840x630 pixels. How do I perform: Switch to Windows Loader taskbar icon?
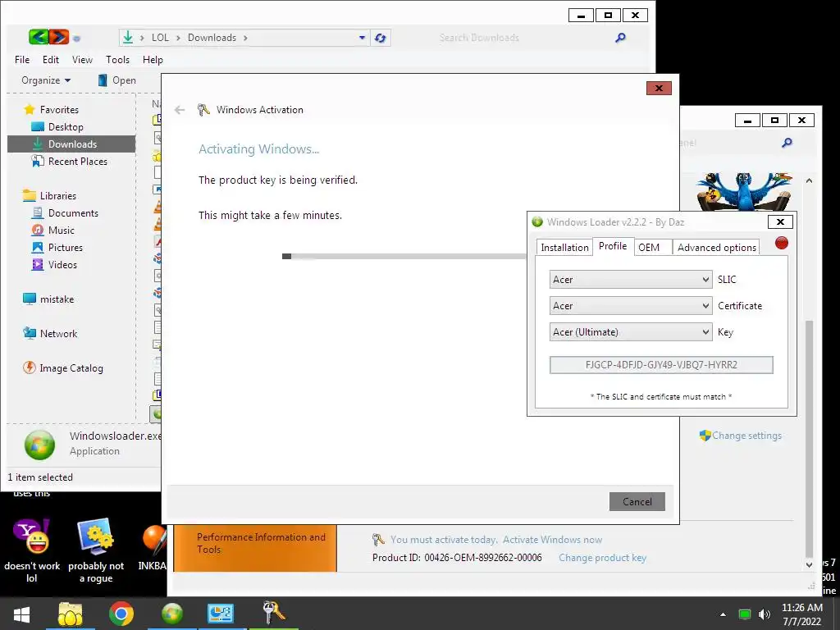pyautogui.click(x=172, y=614)
